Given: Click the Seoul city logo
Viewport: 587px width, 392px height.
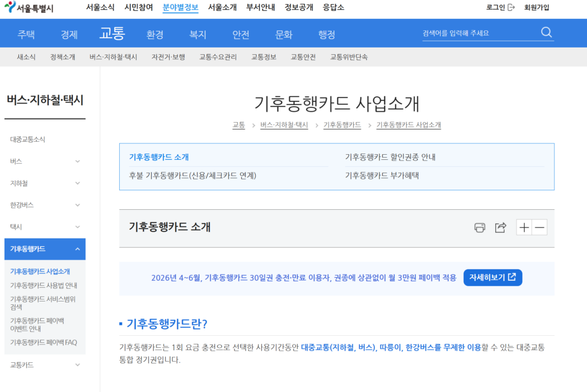Looking at the screenshot, I should click(29, 7).
